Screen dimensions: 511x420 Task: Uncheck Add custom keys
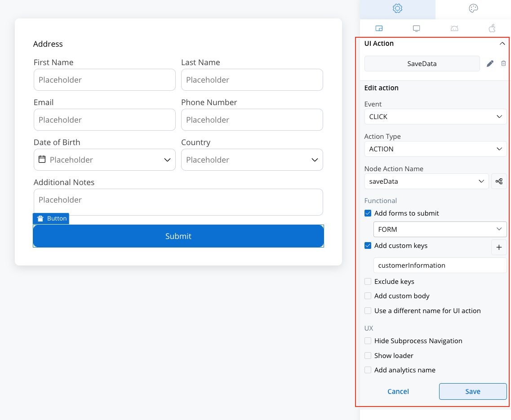coord(368,246)
